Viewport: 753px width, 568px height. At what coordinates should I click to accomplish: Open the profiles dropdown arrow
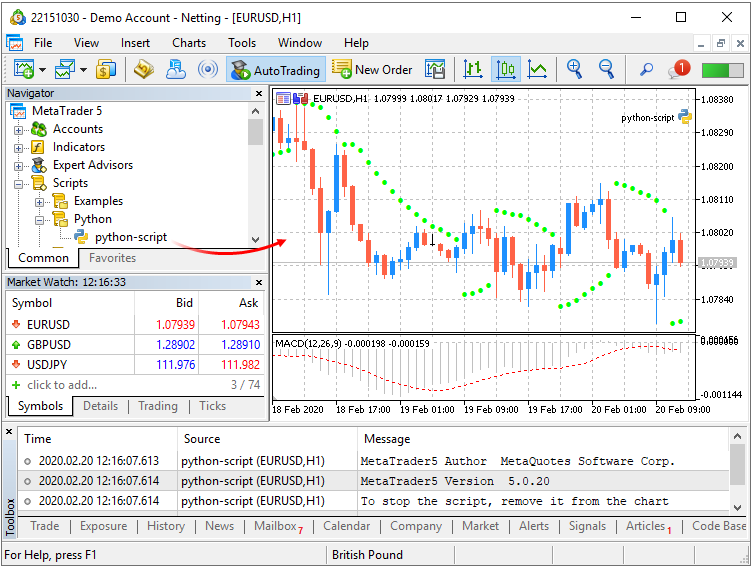(84, 70)
